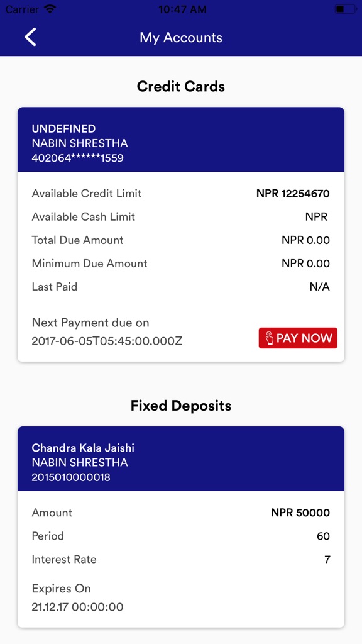Toggle the UNDEFINED credit card panel
Image resolution: width=362 pixels, height=644 pixels.
click(181, 140)
